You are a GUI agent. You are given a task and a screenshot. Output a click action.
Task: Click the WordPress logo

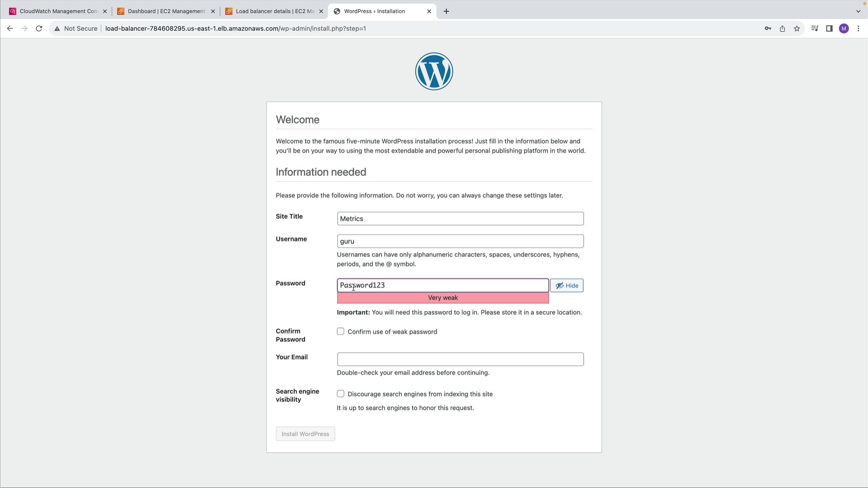434,71
